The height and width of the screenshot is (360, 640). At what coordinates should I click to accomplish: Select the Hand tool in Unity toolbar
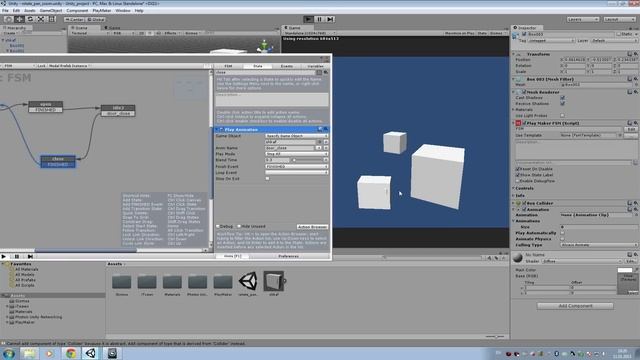(x=8, y=19)
